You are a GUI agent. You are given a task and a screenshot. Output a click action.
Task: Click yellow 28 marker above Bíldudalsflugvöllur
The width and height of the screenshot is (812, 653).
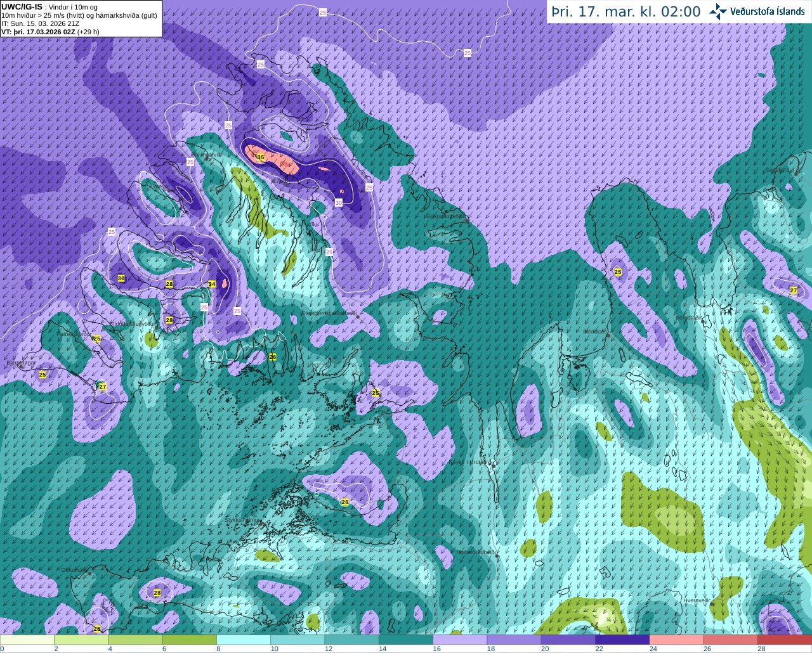click(x=169, y=284)
